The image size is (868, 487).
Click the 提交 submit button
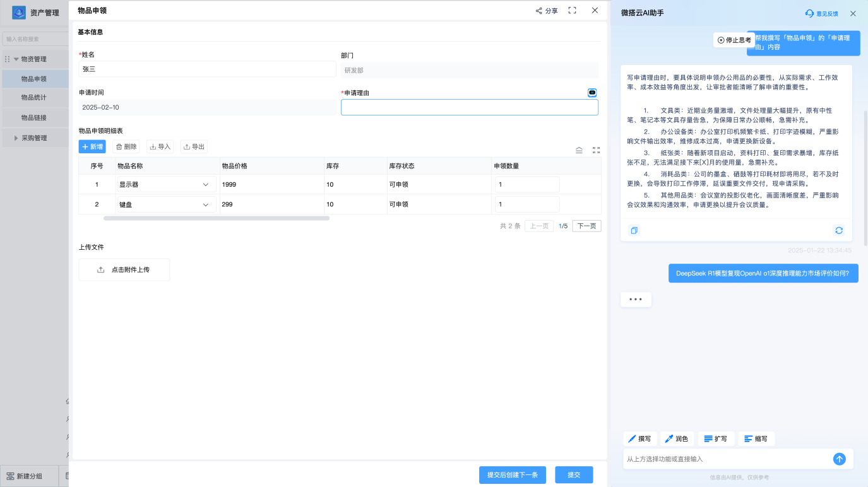pos(574,474)
